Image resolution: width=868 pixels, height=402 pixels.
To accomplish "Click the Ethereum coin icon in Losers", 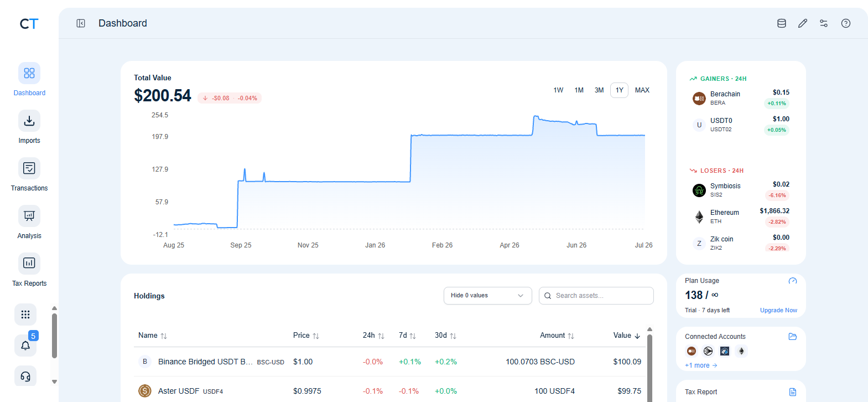I will point(699,217).
